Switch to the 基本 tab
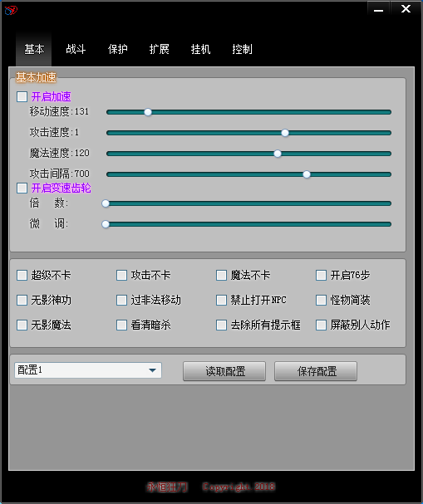 (x=34, y=49)
